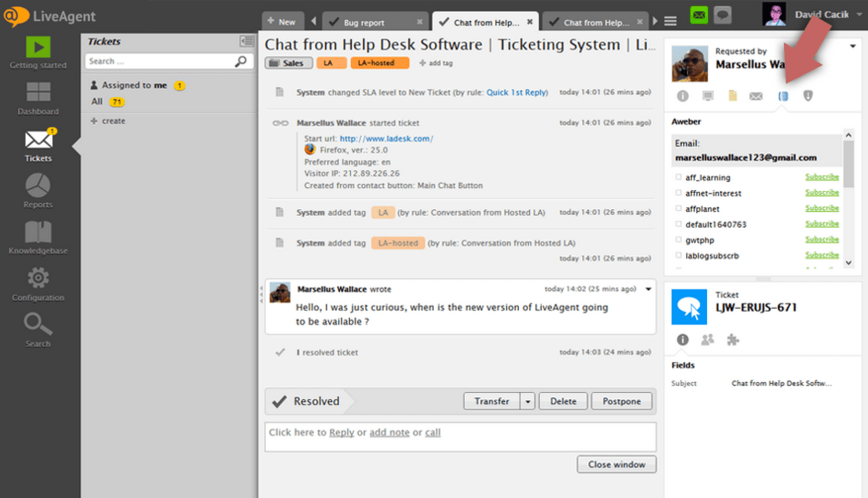Expand Marsellus Wallace message options arrow
This screenshot has width=868, height=498.
(648, 289)
